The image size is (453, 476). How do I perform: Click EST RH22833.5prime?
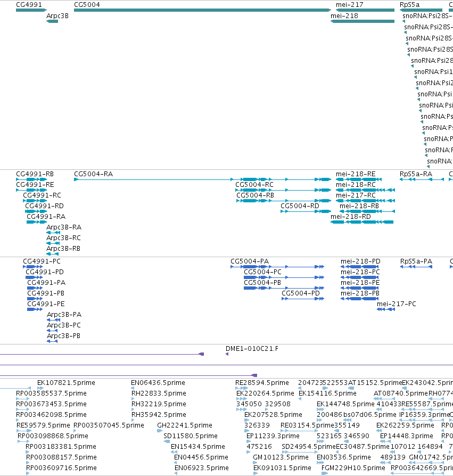(159, 393)
